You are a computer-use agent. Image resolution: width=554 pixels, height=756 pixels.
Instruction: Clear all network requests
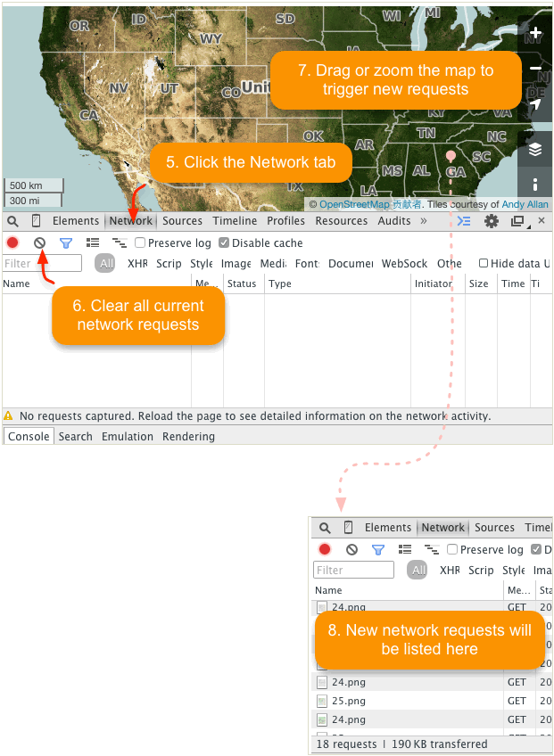click(39, 242)
